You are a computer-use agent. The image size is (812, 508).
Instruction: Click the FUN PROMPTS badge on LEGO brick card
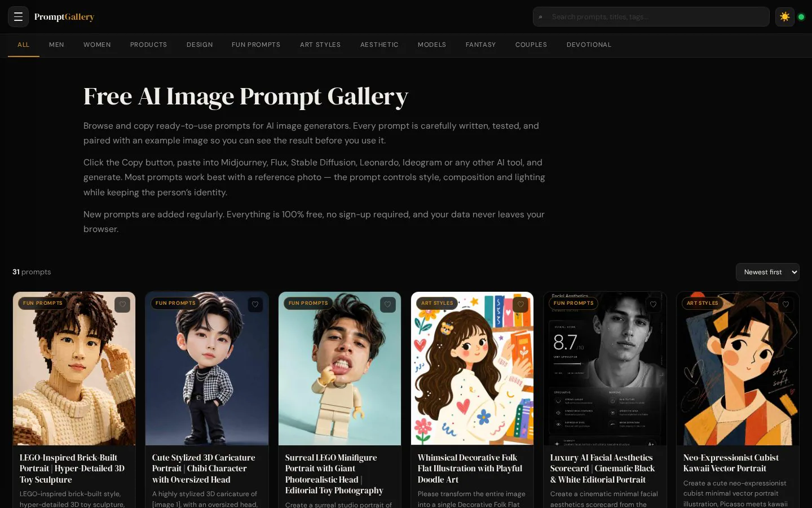tap(43, 303)
